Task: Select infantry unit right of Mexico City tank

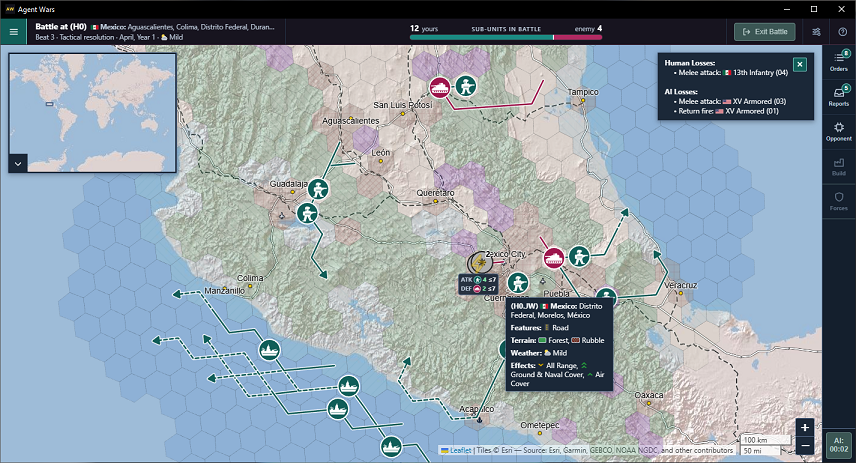Action: 579,256
